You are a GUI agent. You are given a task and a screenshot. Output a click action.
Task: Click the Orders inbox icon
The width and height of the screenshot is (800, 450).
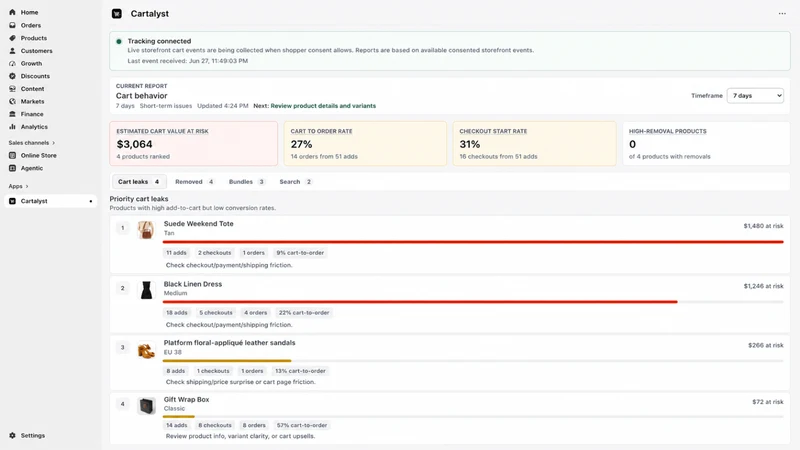12,25
